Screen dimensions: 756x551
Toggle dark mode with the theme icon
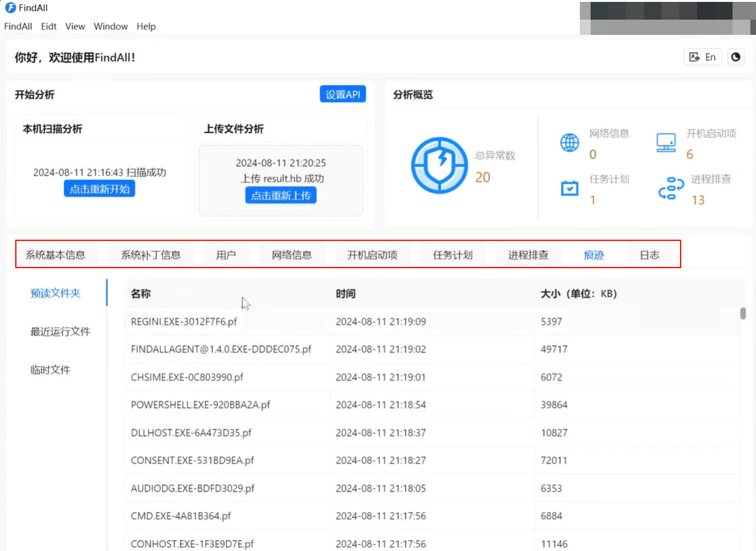[736, 57]
